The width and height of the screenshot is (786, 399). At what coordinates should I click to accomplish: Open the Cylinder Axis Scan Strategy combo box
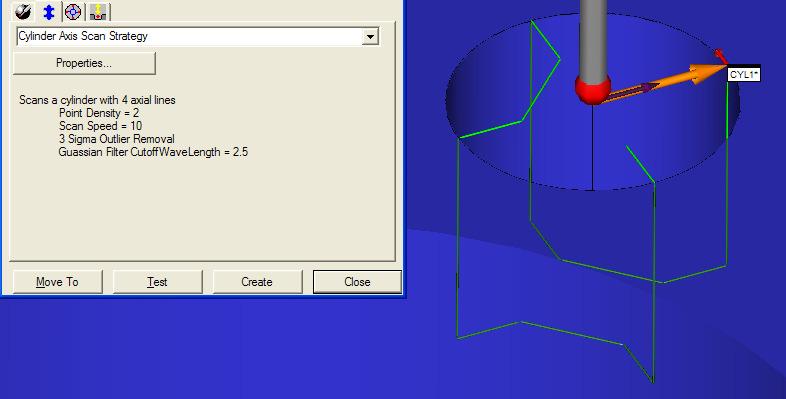pyautogui.click(x=198, y=37)
